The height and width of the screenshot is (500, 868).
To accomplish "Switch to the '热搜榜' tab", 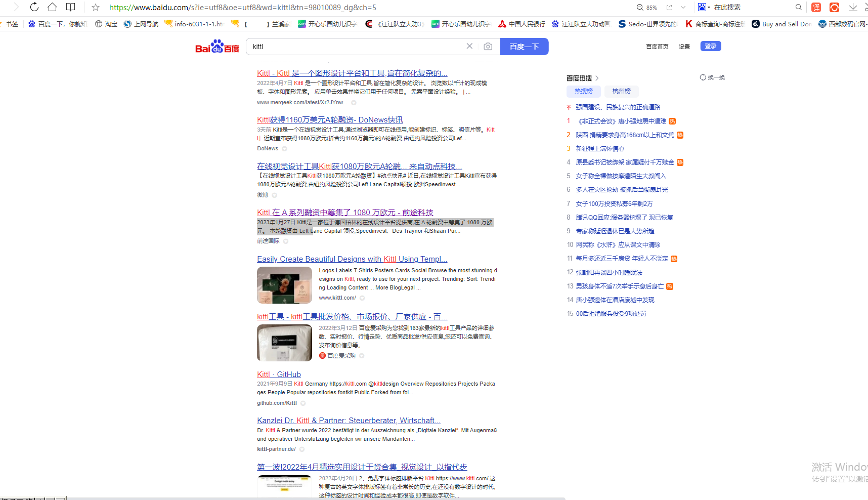I will point(584,91).
